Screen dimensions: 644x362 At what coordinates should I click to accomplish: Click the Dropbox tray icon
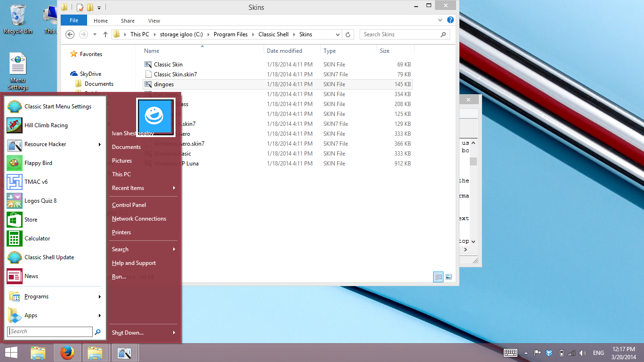[x=549, y=353]
